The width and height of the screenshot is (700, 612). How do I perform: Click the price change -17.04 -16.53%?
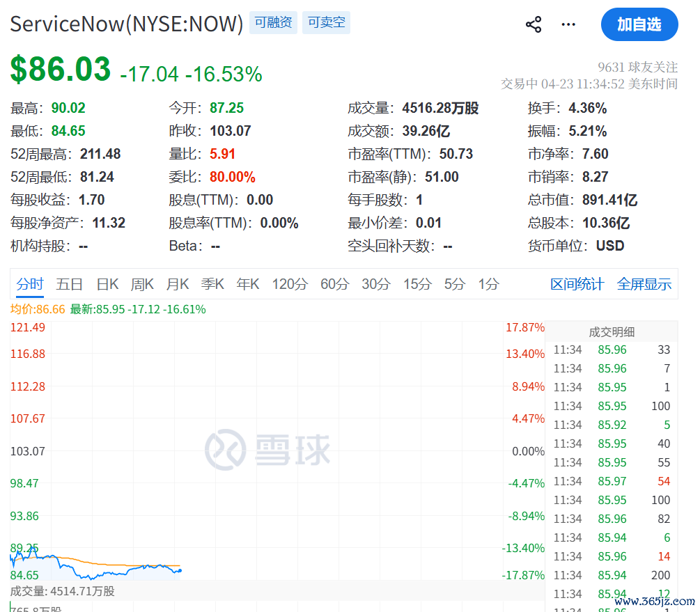191,74
